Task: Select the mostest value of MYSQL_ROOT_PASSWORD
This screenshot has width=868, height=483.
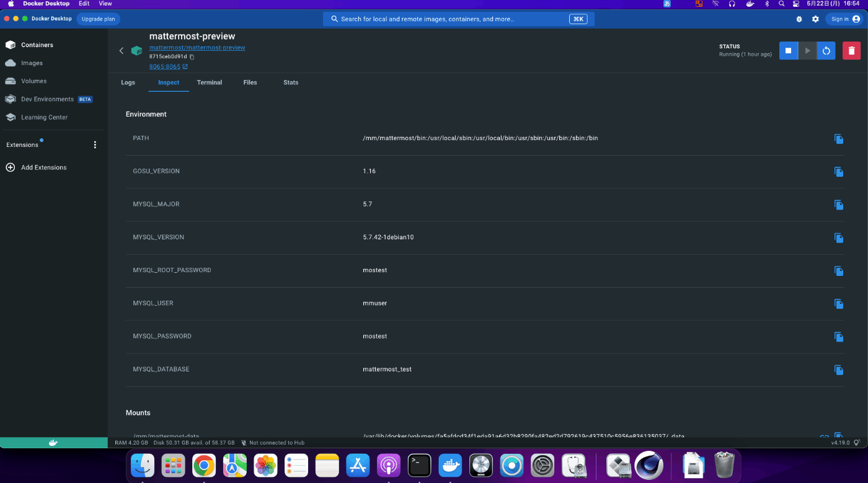Action: (x=375, y=270)
